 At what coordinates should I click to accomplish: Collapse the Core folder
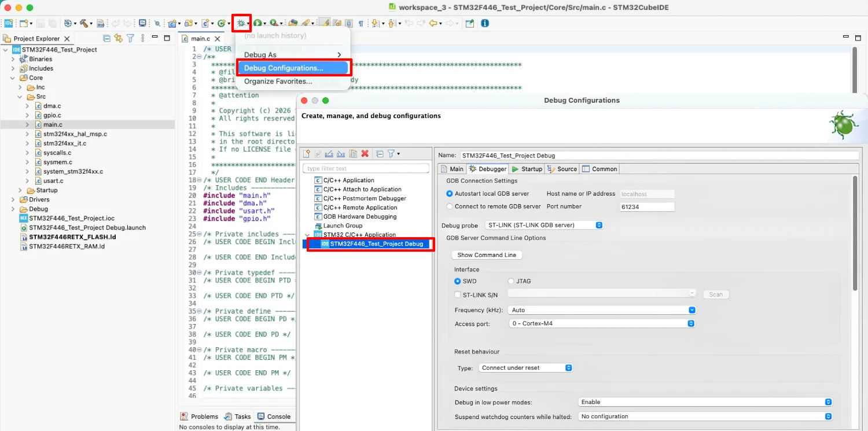click(13, 78)
